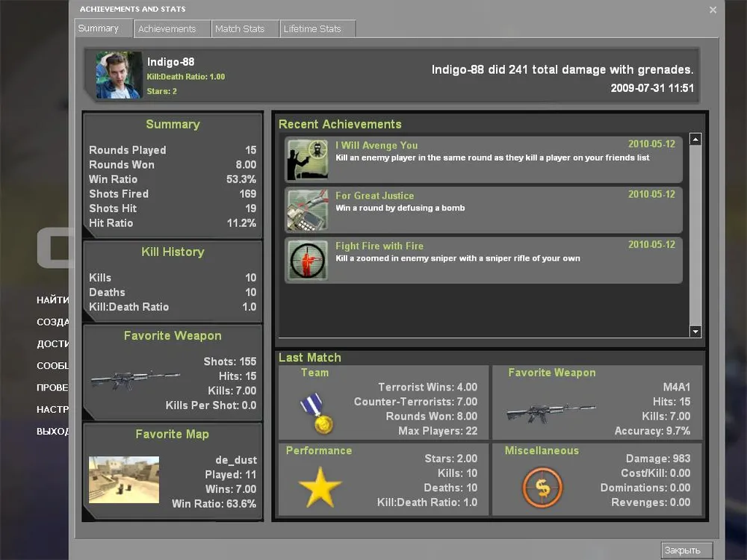Click the Miscellaneous dollar crosshair icon
747x560 pixels.
[x=542, y=487]
